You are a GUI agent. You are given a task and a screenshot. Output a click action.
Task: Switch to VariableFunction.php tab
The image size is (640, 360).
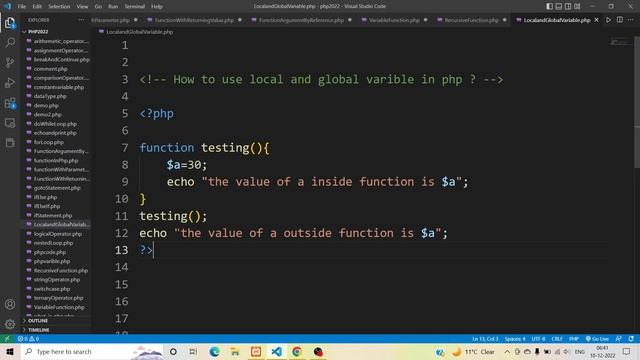click(x=394, y=20)
